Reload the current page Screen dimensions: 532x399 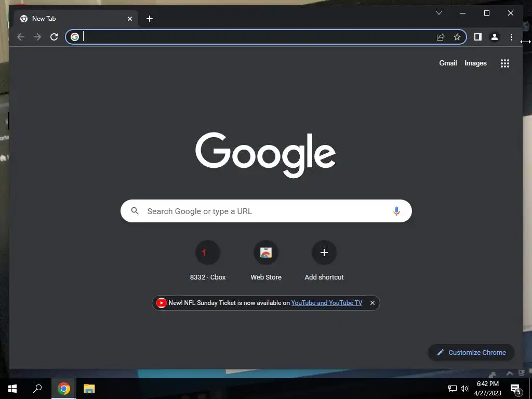tap(54, 37)
